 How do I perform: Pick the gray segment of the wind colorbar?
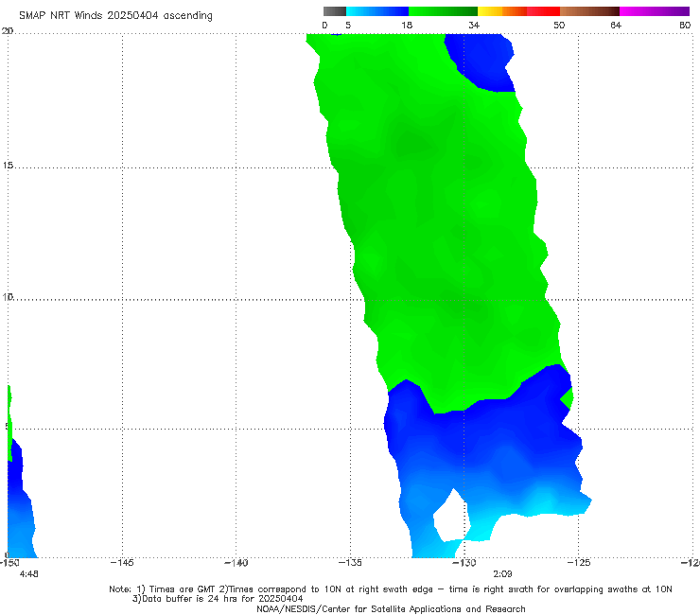click(335, 11)
